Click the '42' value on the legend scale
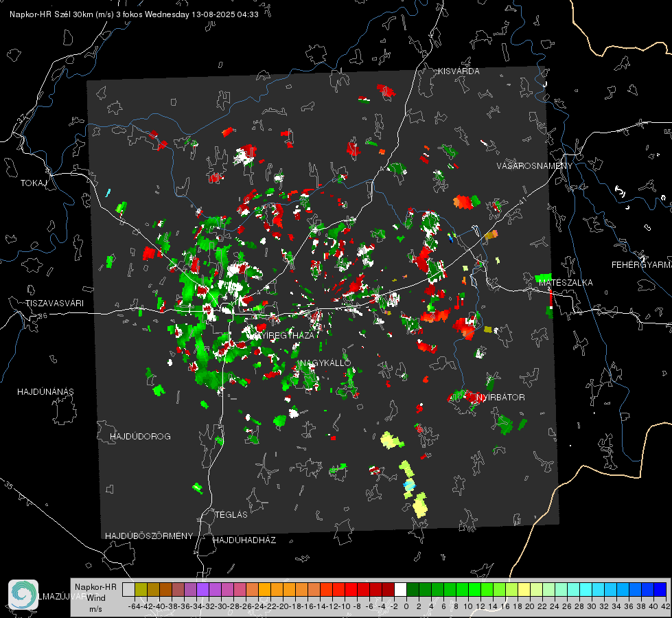The image size is (672, 618). pos(665,606)
